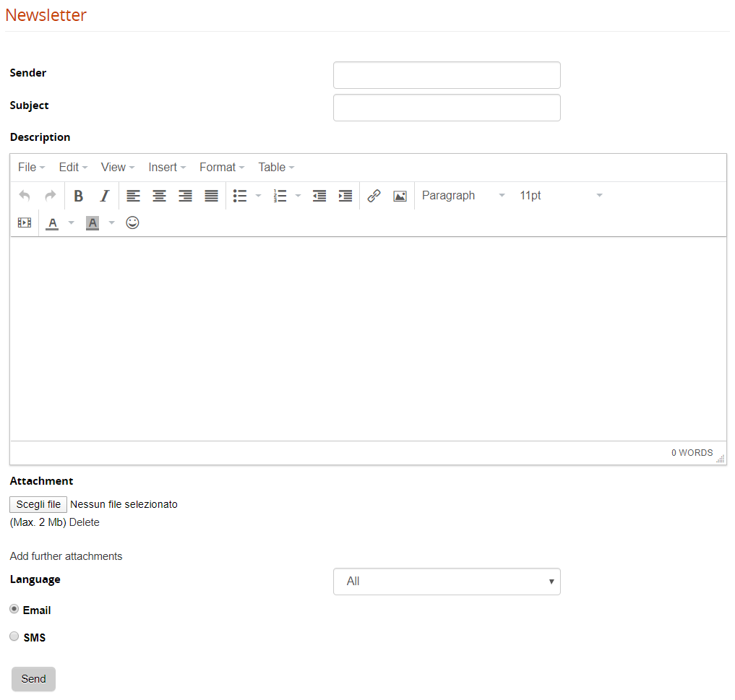Justify the paragraph text

point(211,196)
